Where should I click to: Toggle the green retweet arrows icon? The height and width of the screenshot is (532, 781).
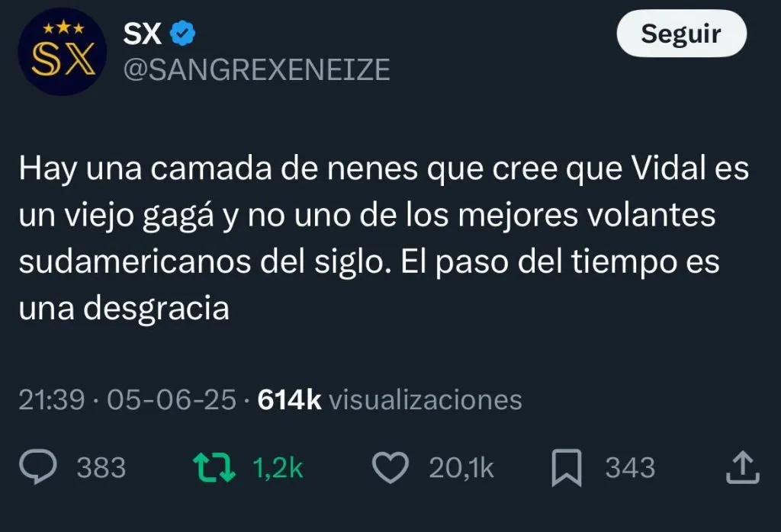point(214,466)
